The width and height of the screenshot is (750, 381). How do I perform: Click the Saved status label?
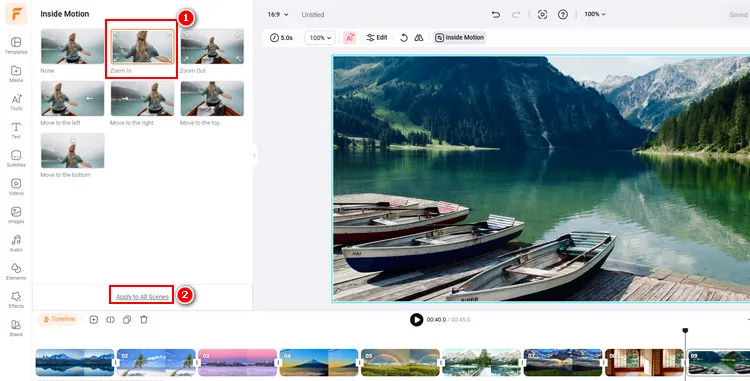click(739, 15)
